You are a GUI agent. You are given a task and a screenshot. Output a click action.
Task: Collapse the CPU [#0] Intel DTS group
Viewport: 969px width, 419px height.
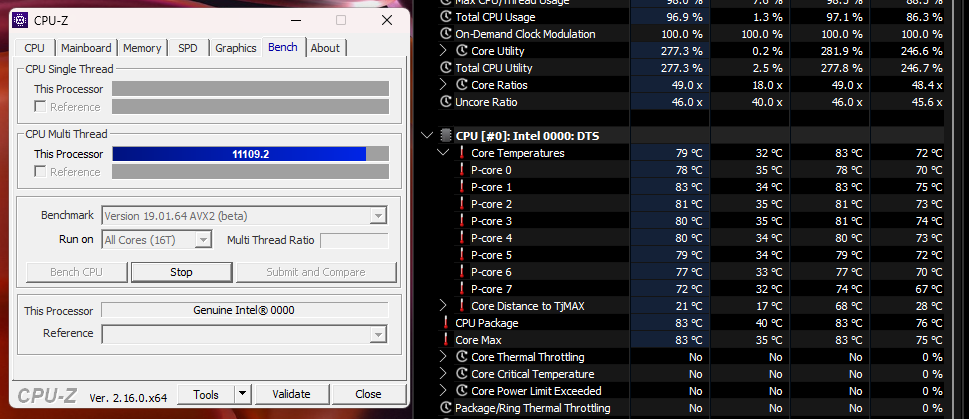click(427, 135)
